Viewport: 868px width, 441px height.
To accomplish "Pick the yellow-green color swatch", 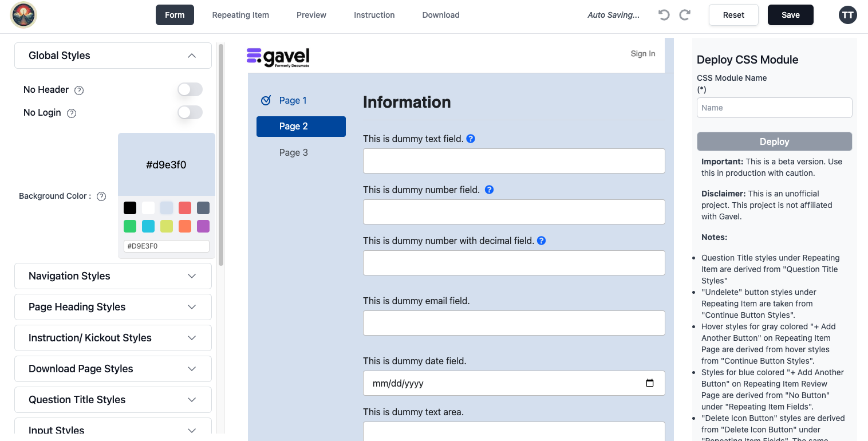I will pyautogui.click(x=167, y=226).
